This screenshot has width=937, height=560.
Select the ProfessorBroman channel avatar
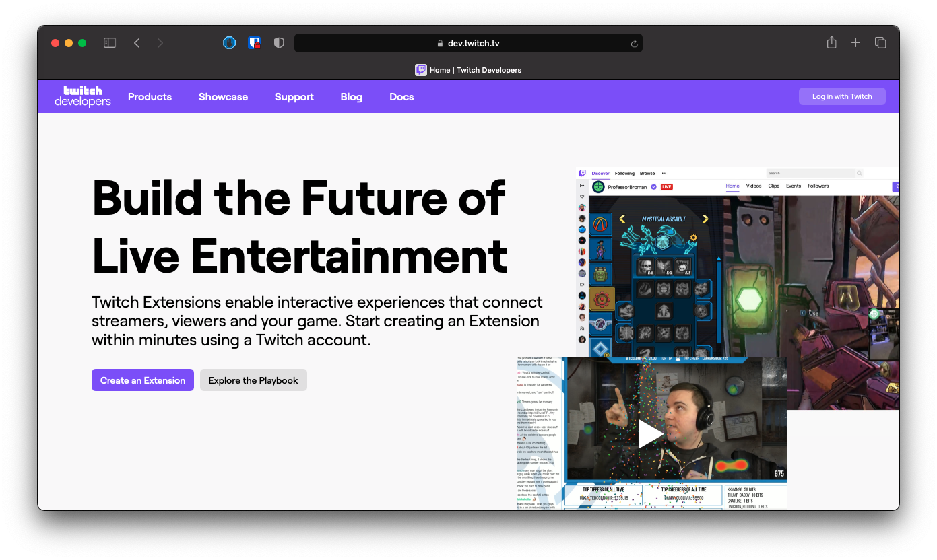click(598, 186)
